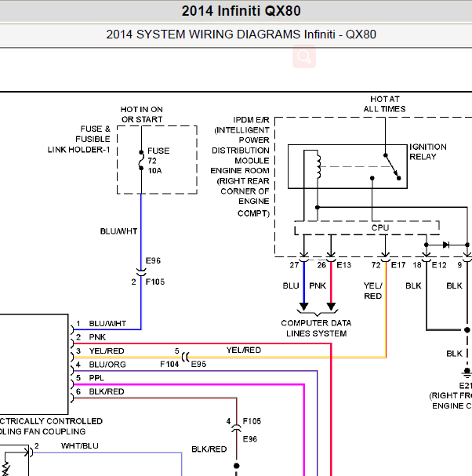
Task: Click the cooling fan coupling component box
Action: 34,364
